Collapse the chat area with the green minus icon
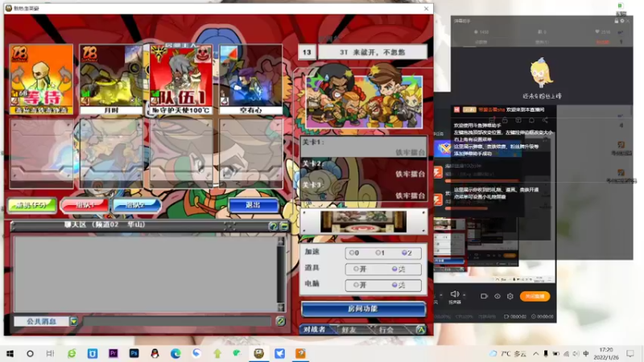Screen dimensions: 644x362 pos(284,226)
